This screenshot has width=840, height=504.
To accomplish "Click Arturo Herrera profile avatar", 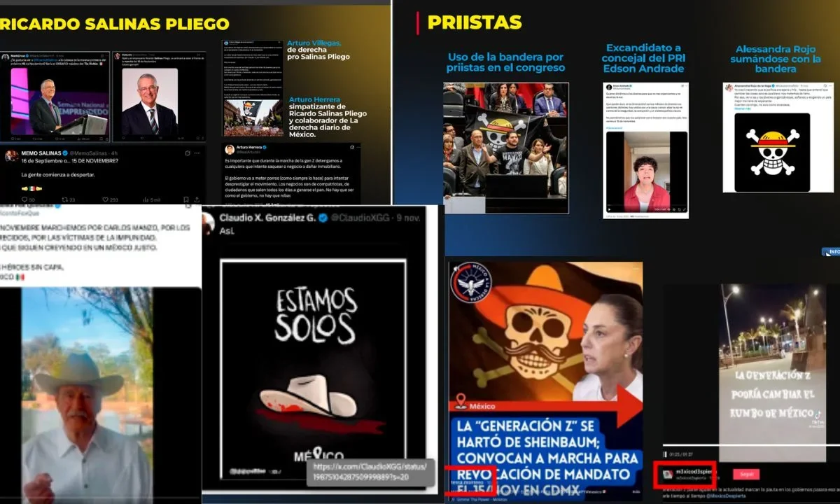I will (x=230, y=150).
